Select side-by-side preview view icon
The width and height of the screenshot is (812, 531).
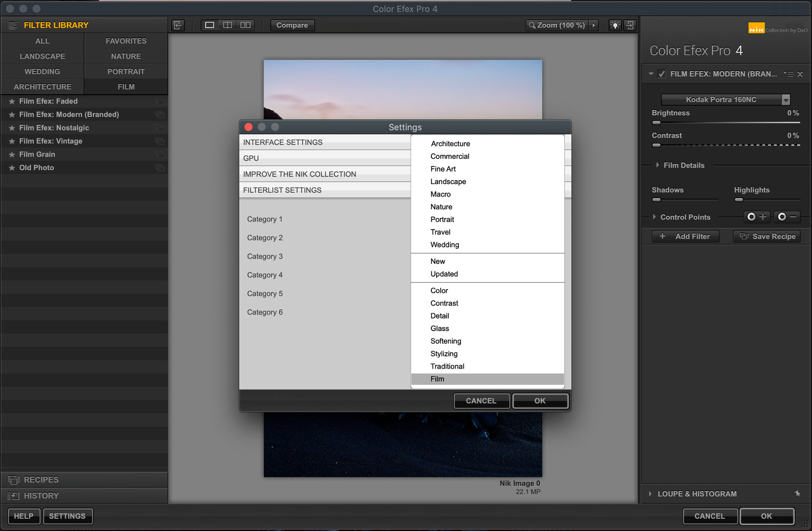[x=245, y=25]
